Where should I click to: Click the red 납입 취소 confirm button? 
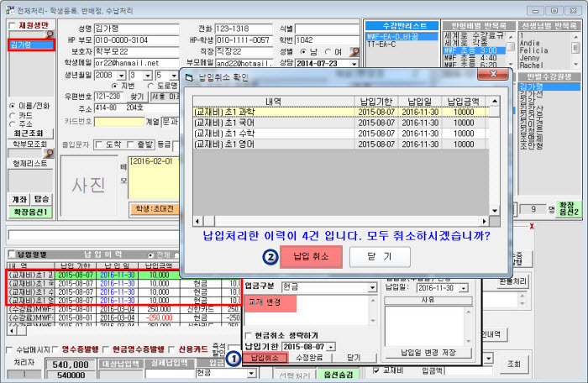point(311,255)
